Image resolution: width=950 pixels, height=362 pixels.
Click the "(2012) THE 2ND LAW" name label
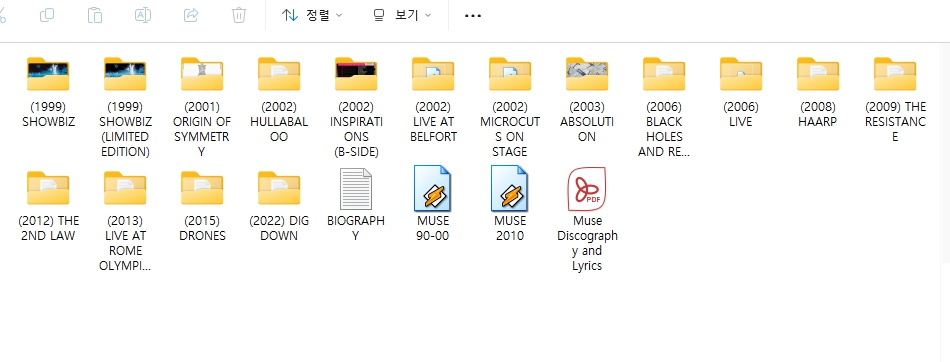(48, 228)
